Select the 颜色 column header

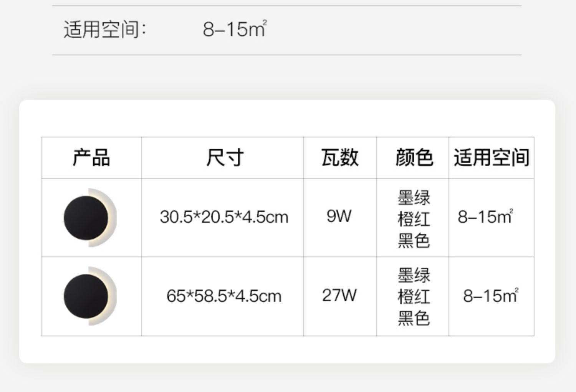tap(414, 157)
